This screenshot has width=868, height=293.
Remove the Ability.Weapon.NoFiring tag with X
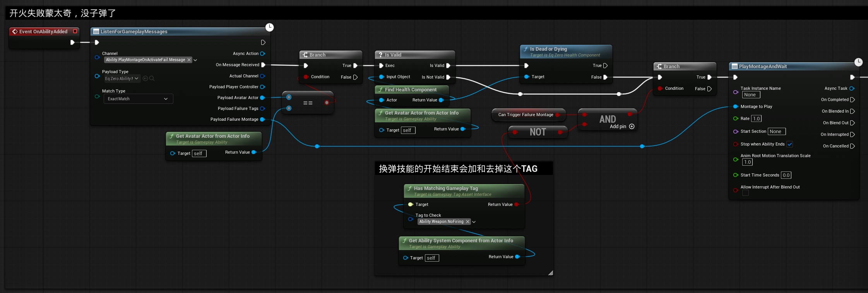click(x=467, y=222)
